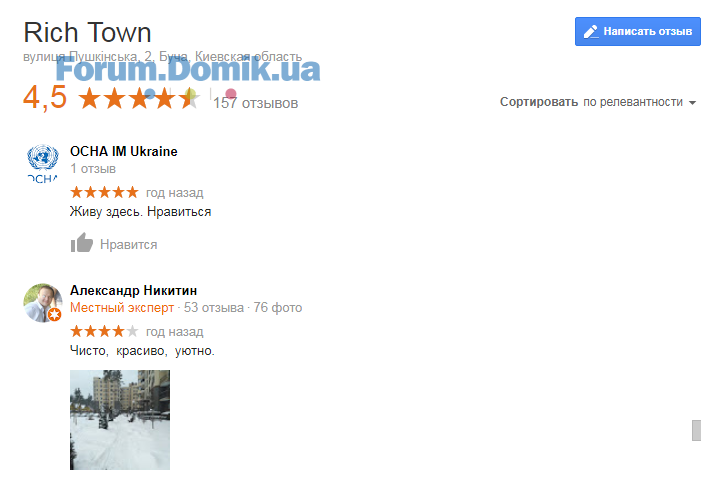Click the four-star rating in Никитин's review
This screenshot has height=488, width=724.
[x=104, y=331]
